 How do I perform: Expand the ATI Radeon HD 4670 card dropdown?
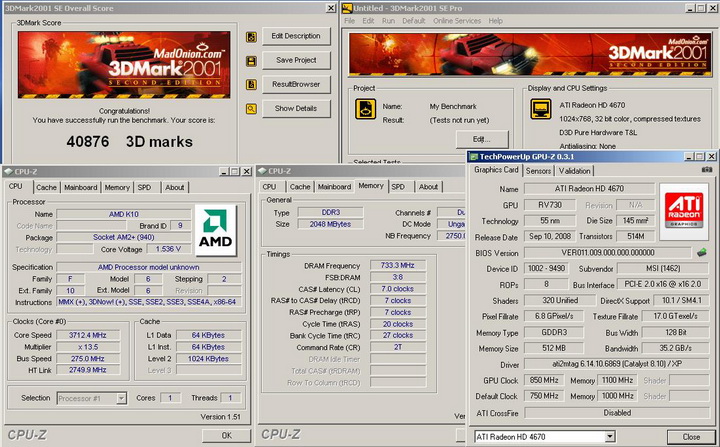pos(610,437)
